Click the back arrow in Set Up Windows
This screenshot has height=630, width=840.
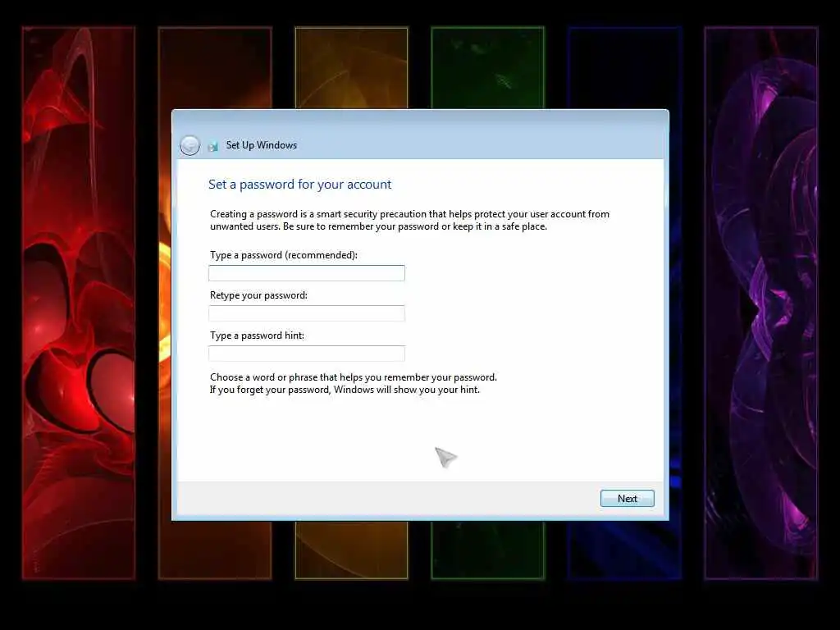click(189, 145)
